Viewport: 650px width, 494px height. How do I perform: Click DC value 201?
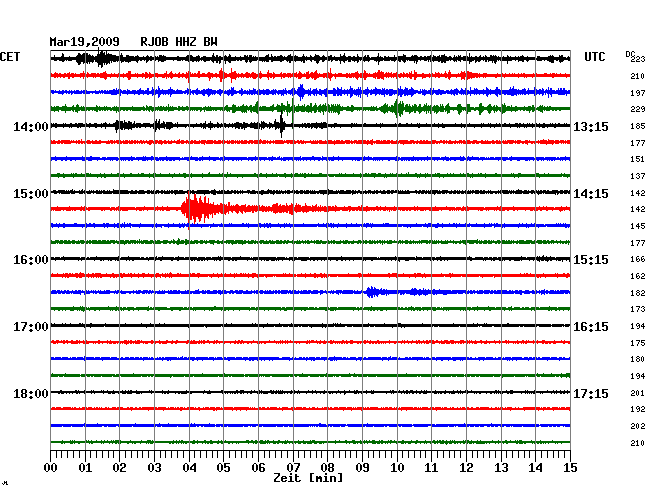(638, 393)
